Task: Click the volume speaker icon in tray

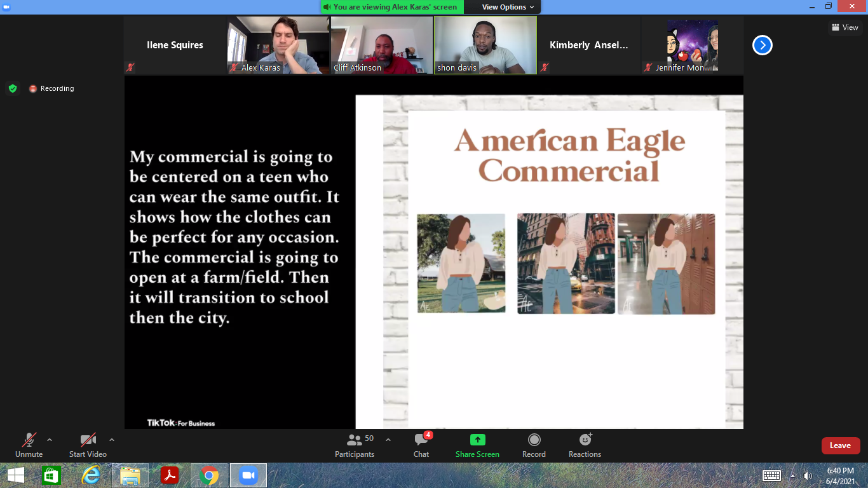Action: click(x=808, y=475)
